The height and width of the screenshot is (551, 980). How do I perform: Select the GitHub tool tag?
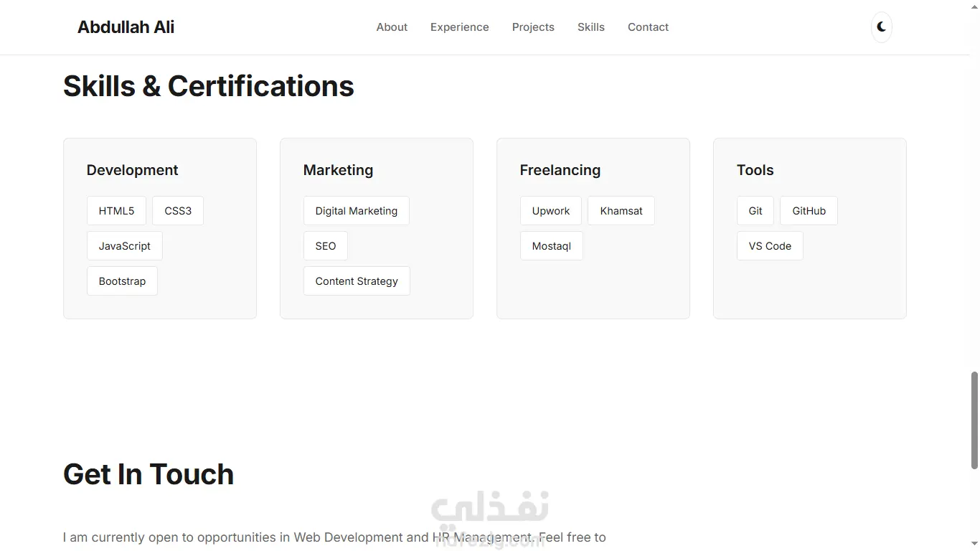[x=809, y=211]
